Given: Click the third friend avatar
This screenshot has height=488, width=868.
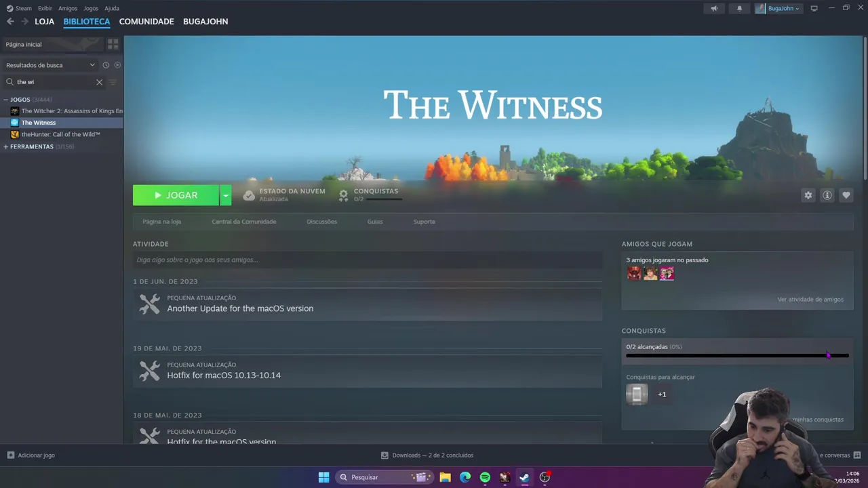Looking at the screenshot, I should [x=667, y=273].
